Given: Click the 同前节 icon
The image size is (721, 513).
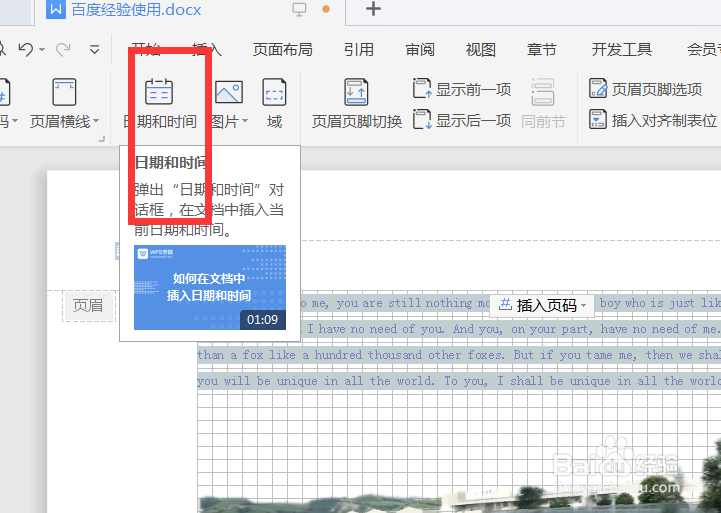Looking at the screenshot, I should click(x=543, y=92).
